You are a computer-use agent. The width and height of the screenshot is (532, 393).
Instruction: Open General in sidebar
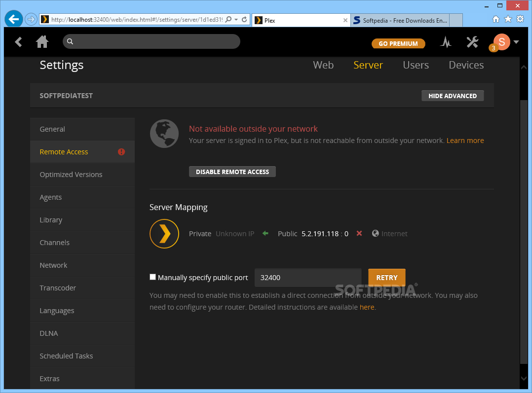[x=82, y=129]
